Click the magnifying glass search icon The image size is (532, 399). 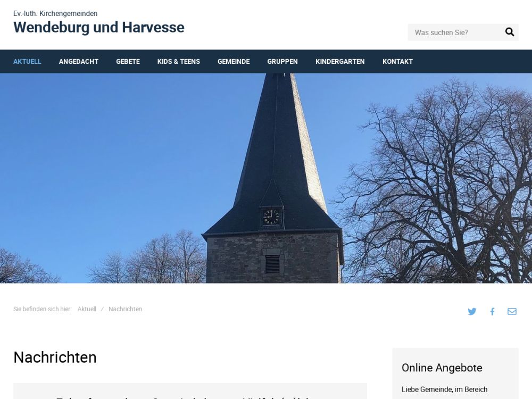tap(509, 32)
